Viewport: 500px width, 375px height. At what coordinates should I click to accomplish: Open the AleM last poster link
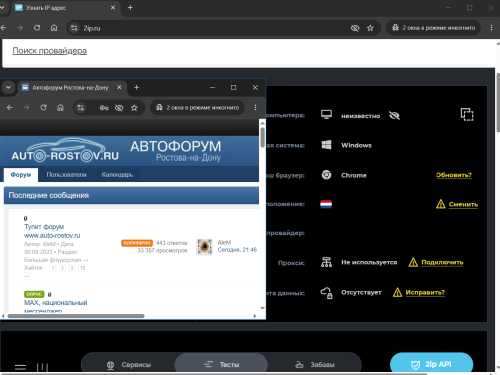coord(224,242)
